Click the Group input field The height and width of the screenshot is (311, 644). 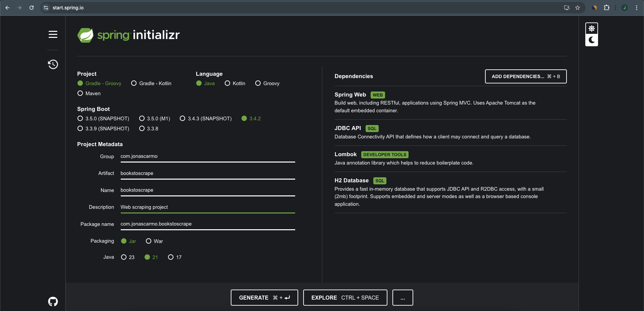pyautogui.click(x=208, y=157)
